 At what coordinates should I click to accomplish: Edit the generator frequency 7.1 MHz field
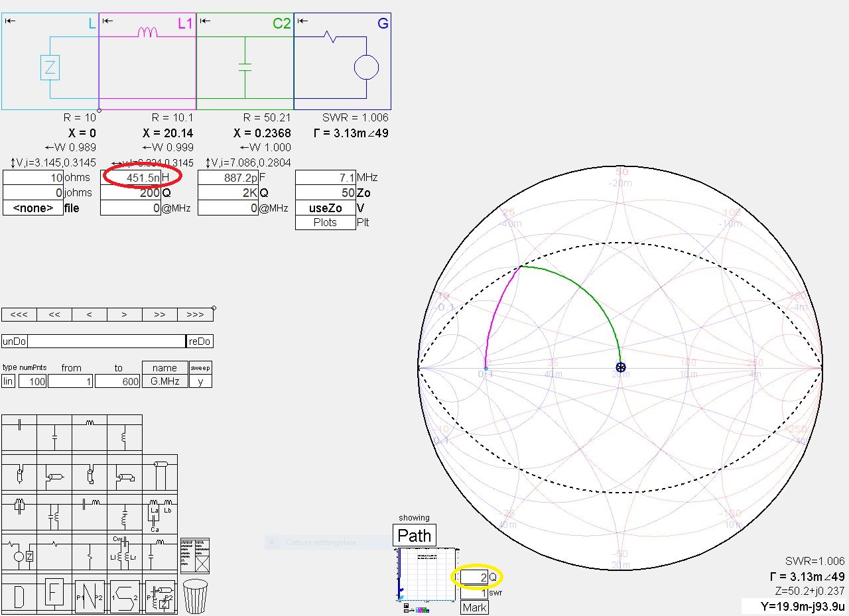click(x=326, y=178)
